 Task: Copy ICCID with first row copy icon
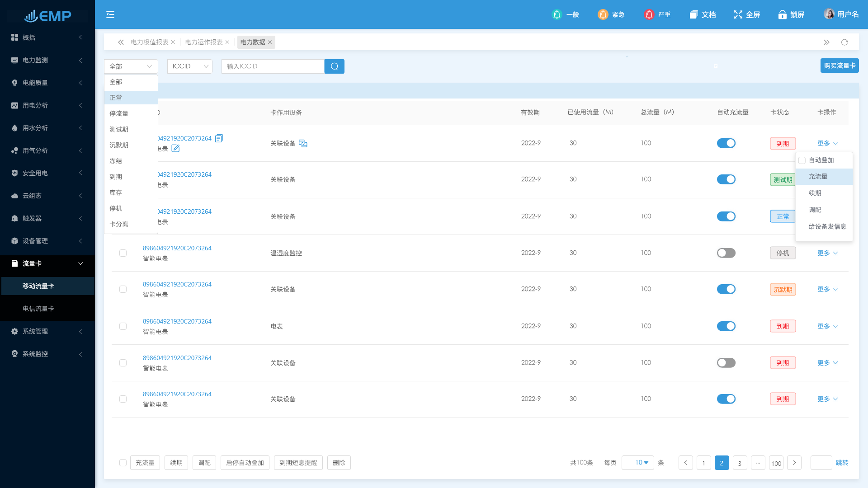pos(219,138)
